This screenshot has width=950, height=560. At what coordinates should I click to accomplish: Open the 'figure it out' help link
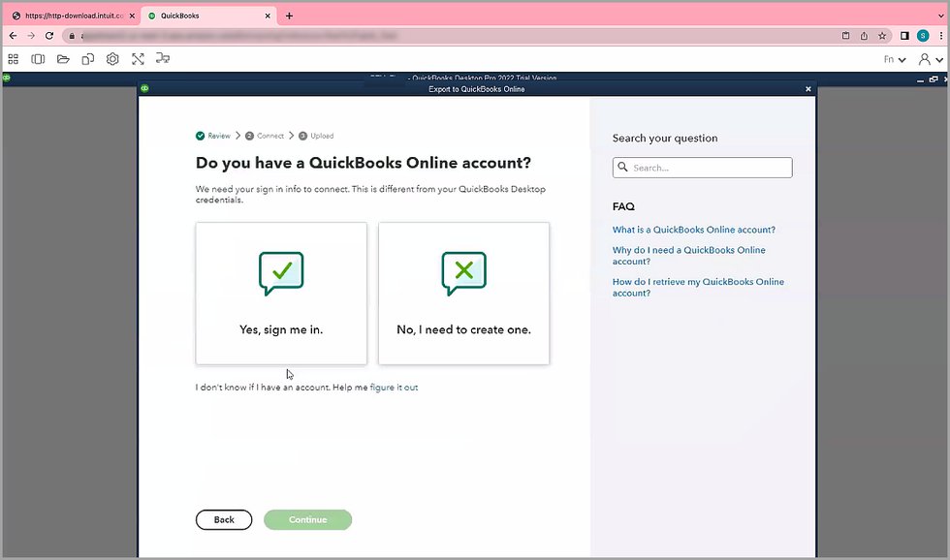pos(394,388)
